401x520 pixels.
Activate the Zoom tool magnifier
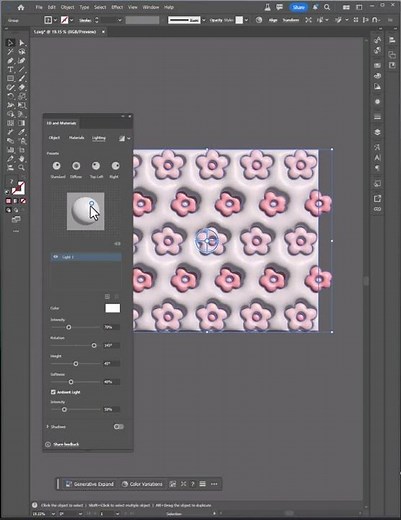22,167
